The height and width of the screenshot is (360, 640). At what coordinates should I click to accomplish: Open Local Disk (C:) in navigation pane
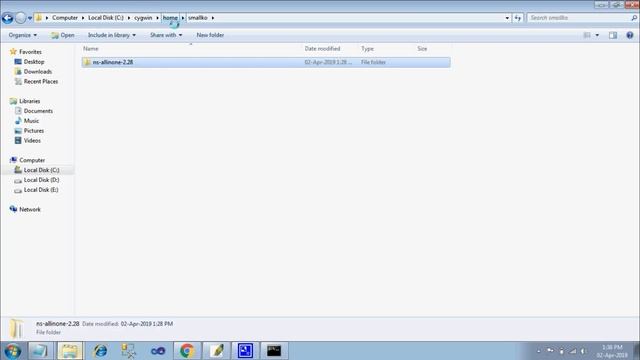pyautogui.click(x=41, y=170)
